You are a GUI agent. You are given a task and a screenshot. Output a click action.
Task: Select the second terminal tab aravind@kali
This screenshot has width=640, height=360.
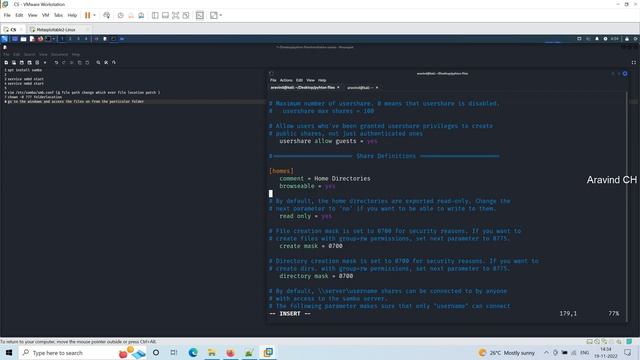point(362,87)
